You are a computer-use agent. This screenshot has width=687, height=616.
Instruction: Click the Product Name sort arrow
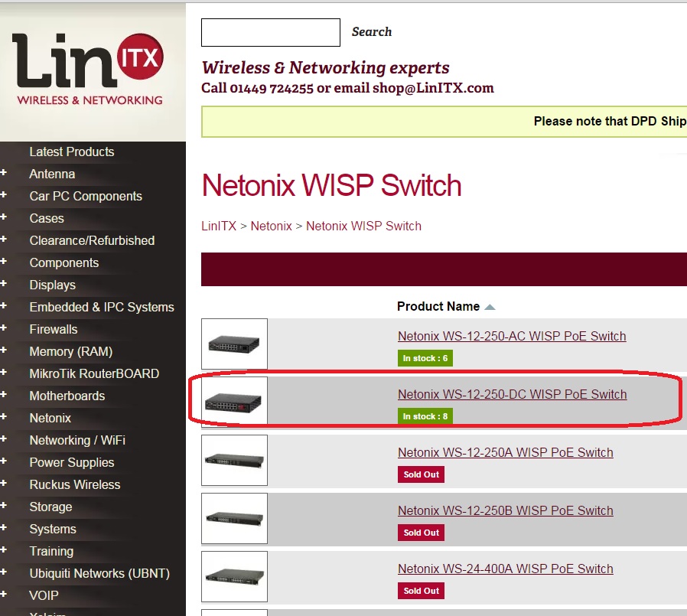pyautogui.click(x=490, y=307)
